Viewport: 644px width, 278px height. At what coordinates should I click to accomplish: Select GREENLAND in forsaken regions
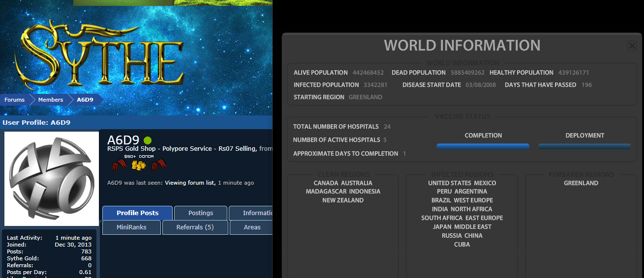(581, 183)
